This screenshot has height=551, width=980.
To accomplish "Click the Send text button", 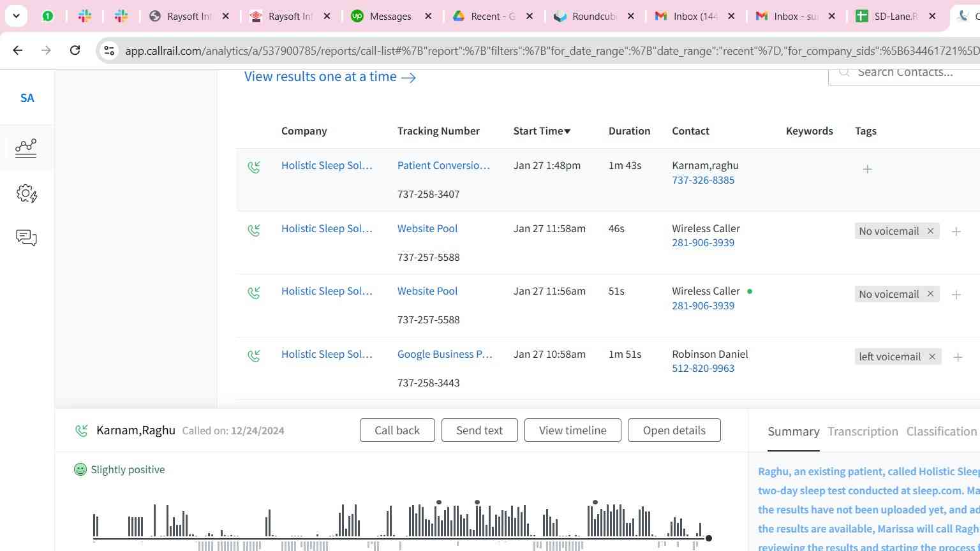I will [x=479, y=430].
